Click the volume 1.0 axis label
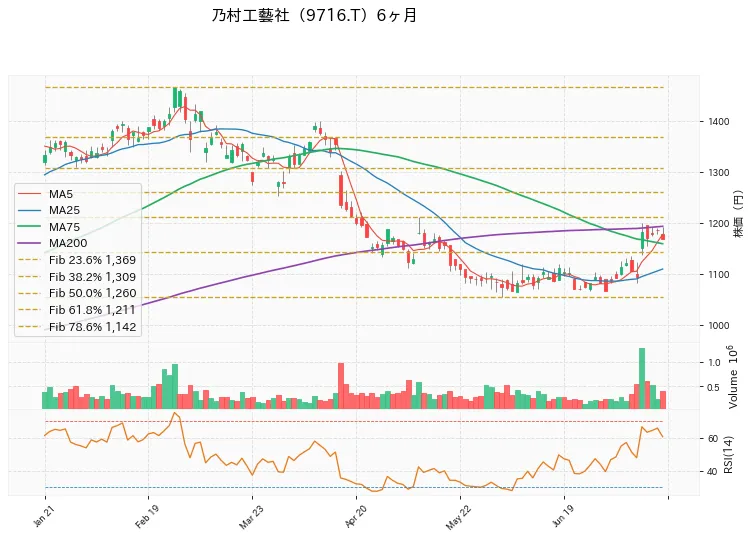The image size is (752, 539). coord(715,363)
